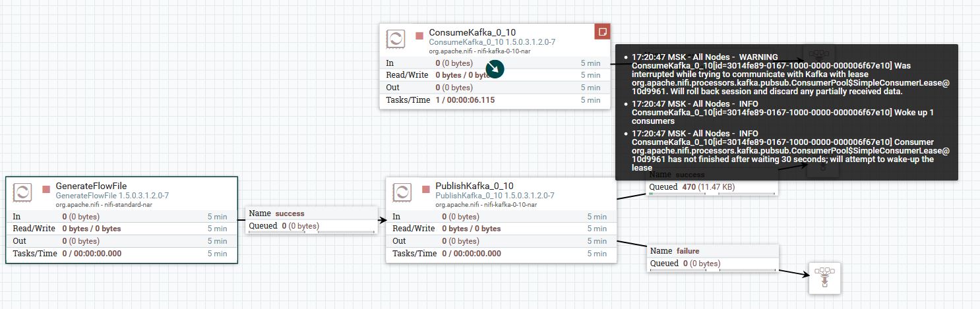Click the GenerateFlowFile processor icon
This screenshot has height=309, width=980.
(x=22, y=192)
